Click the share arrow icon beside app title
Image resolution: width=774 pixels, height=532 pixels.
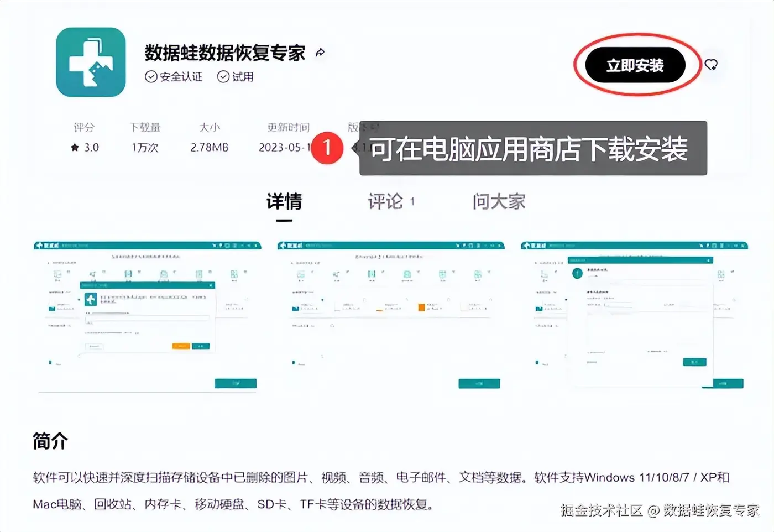[x=320, y=53]
